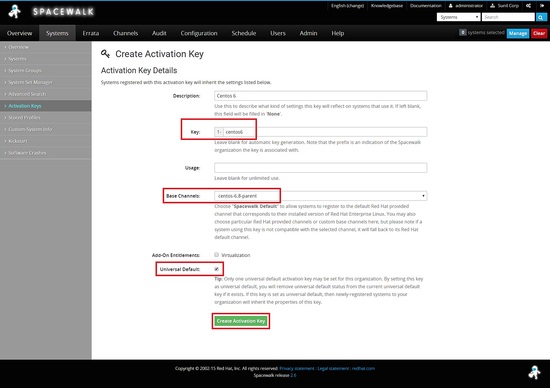Click the sign out icon in top bar
The width and height of the screenshot is (550, 388).
click(542, 6)
